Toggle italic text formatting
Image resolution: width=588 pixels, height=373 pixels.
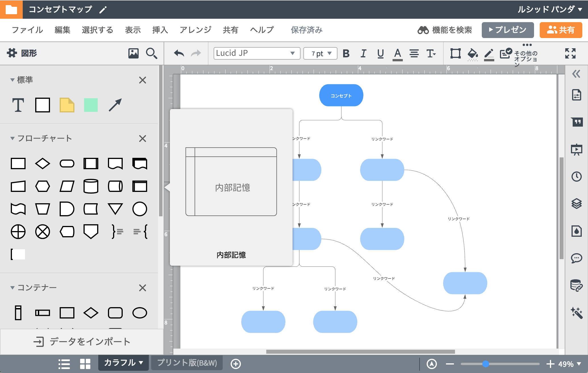363,53
